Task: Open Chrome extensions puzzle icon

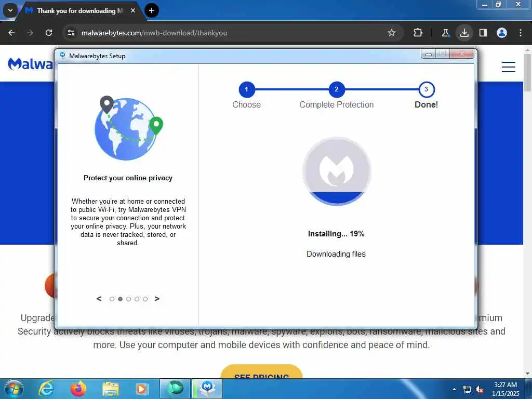Action: (x=418, y=33)
